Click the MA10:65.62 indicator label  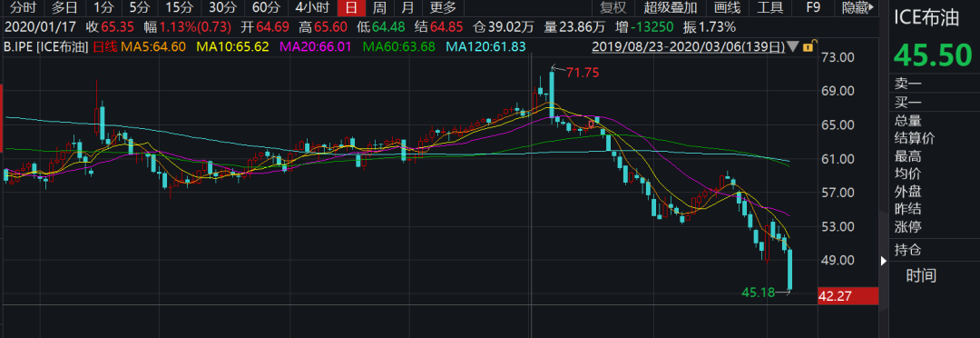click(232, 46)
